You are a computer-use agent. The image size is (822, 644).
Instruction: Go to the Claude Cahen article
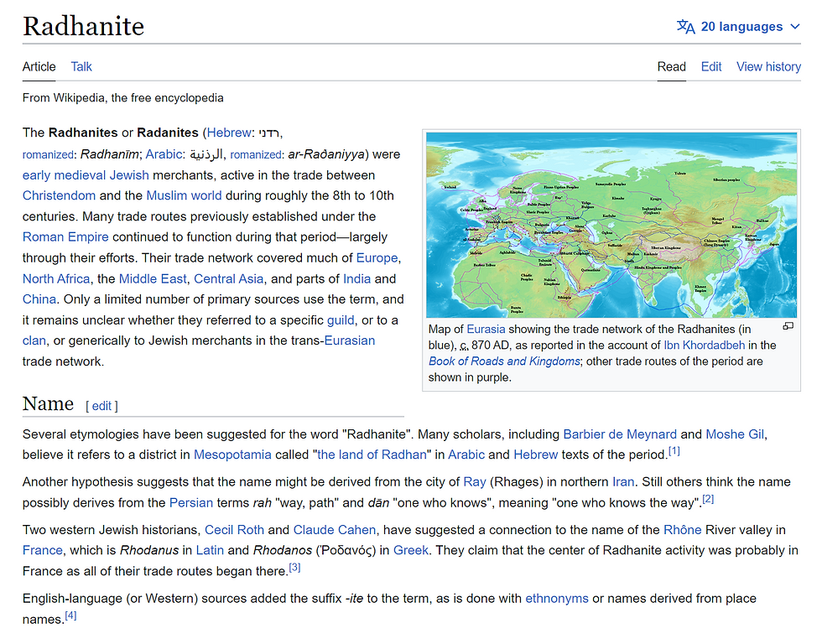pos(335,530)
